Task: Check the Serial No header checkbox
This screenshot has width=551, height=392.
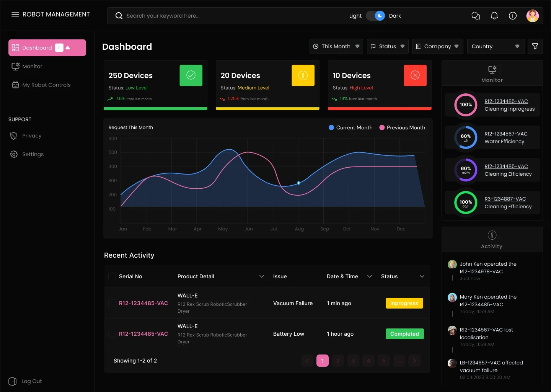Action: 112,276
